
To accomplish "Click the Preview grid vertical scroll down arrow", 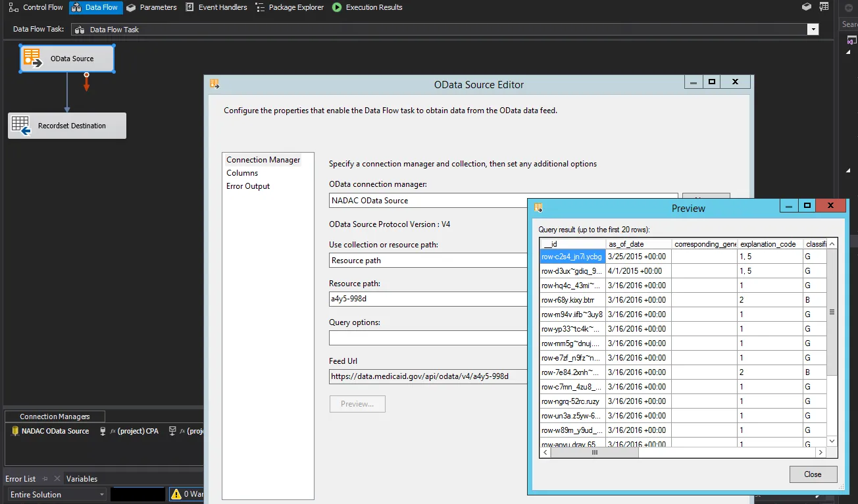I will tap(832, 441).
